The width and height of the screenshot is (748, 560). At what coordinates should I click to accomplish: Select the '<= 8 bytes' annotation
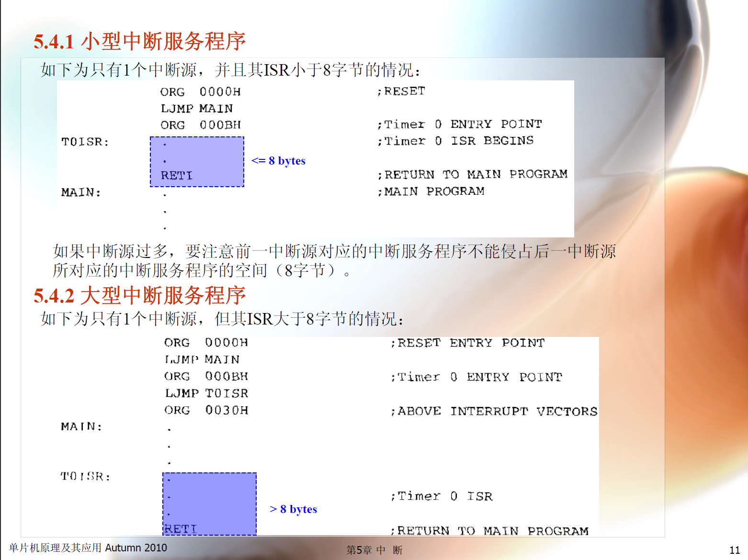(x=278, y=161)
